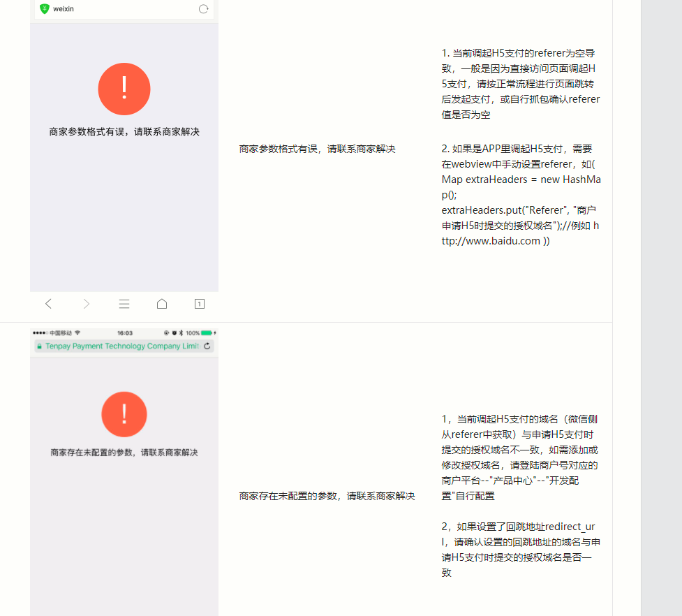Click the weixin address bar label
The image size is (682, 616).
coord(64,8)
